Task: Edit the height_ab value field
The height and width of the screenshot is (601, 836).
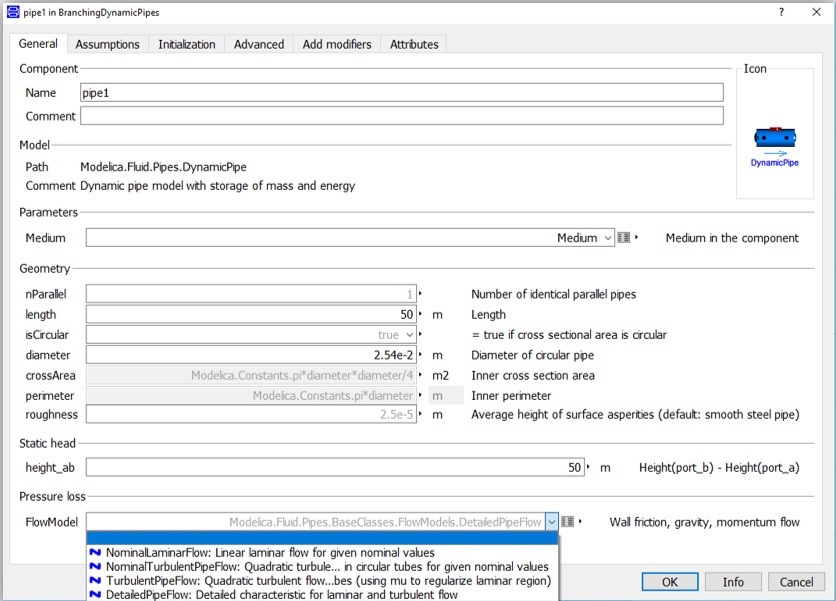Action: point(335,468)
